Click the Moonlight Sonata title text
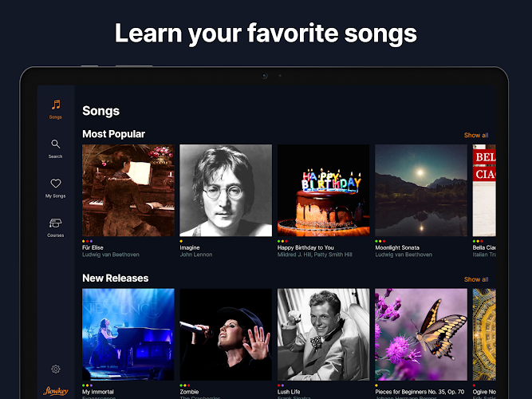This screenshot has width=532, height=399. pos(399,247)
